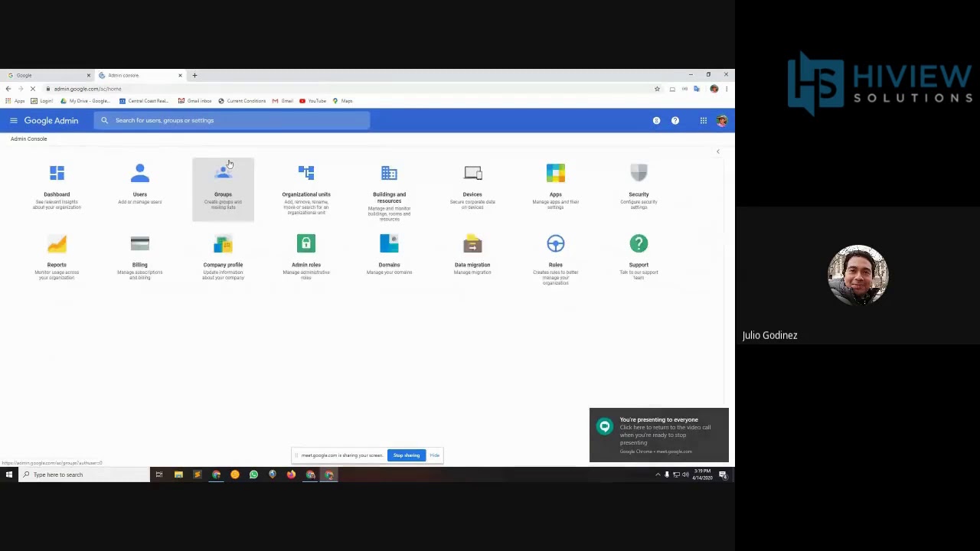Screen dimensions: 980x551
Task: Open a new browser tab
Action: tap(194, 75)
